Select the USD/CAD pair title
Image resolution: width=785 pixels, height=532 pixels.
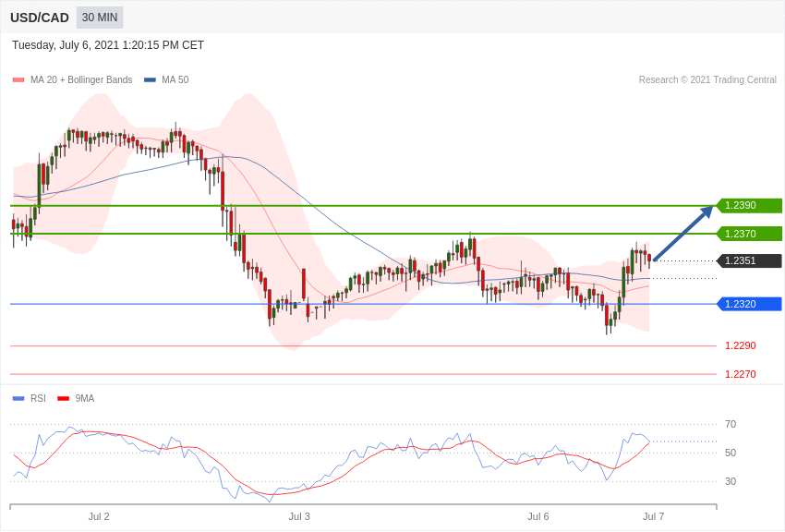click(x=40, y=18)
